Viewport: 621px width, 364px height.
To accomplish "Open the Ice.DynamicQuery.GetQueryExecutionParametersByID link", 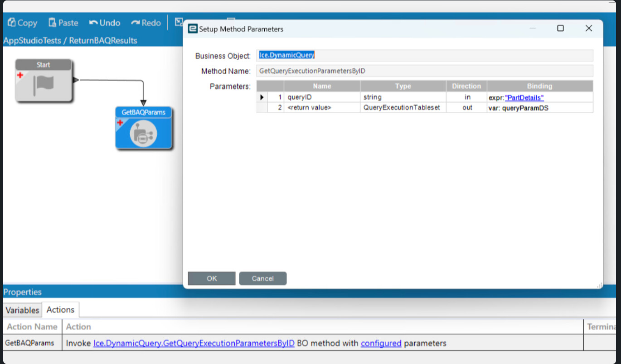I will tap(194, 343).
